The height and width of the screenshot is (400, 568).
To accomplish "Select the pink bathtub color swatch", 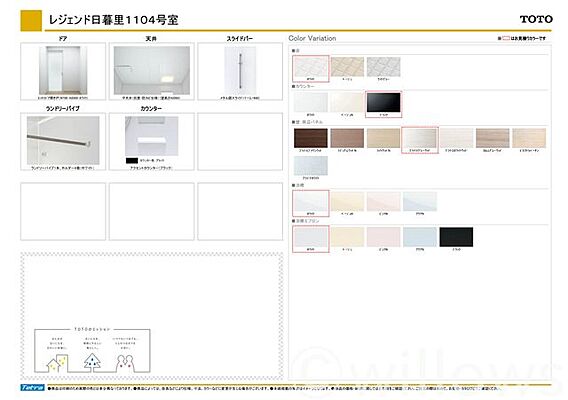I will (384, 201).
